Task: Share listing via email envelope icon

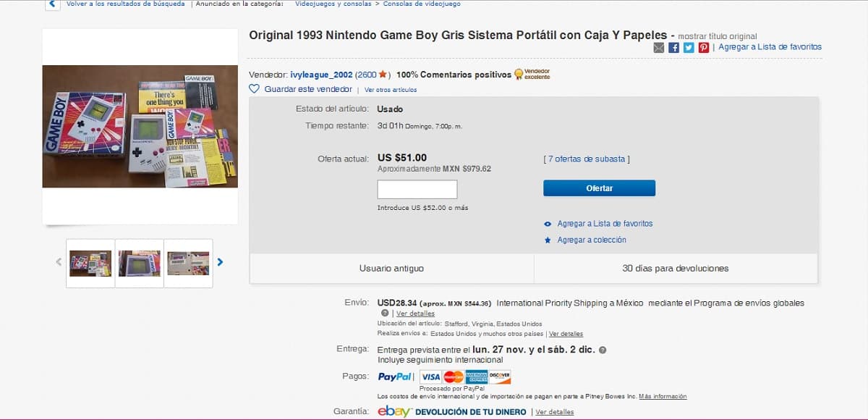Action: click(658, 48)
